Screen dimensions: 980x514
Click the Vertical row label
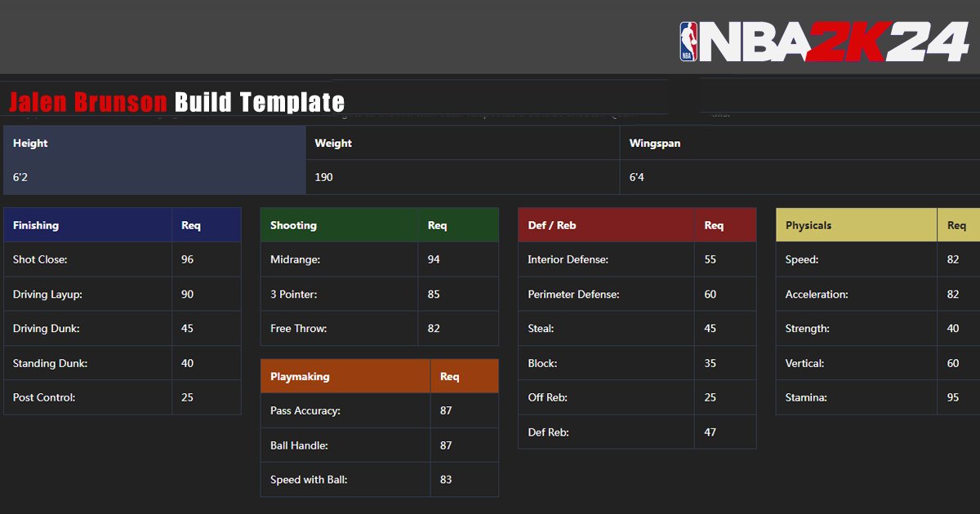805,363
